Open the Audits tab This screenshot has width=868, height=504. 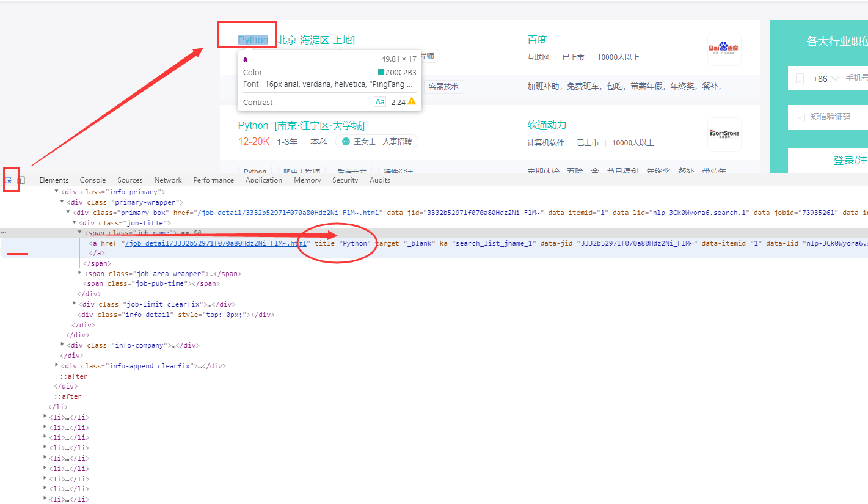click(380, 180)
